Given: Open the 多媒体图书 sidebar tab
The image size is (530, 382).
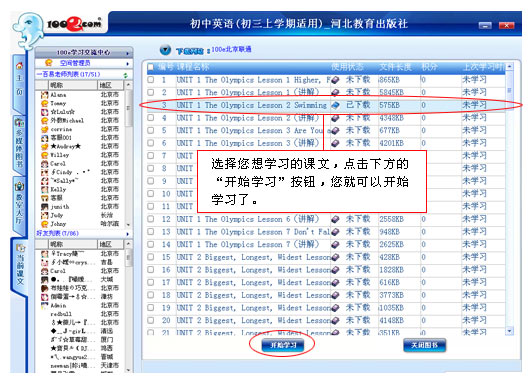Looking at the screenshot, I should coord(20,144).
